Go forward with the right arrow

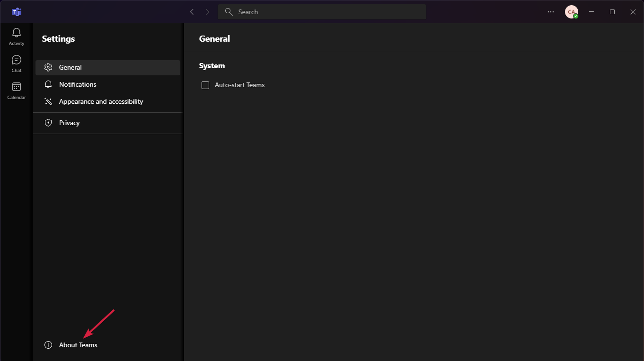click(x=207, y=12)
